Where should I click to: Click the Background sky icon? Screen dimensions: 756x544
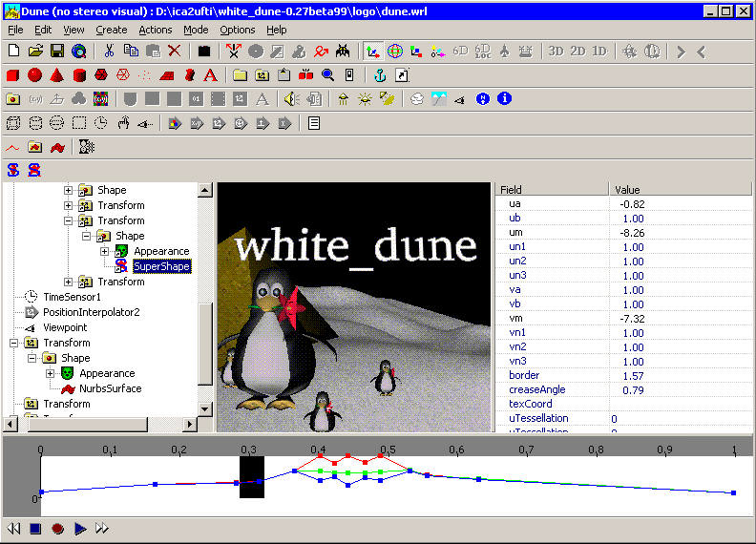click(439, 99)
